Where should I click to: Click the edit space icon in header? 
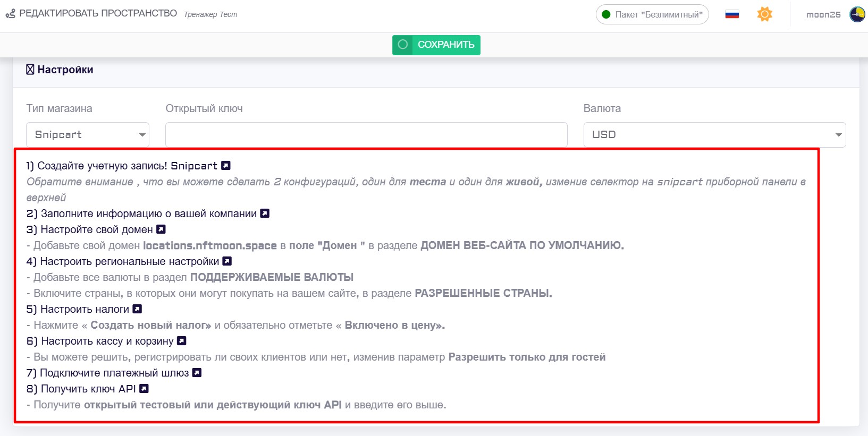[x=10, y=14]
